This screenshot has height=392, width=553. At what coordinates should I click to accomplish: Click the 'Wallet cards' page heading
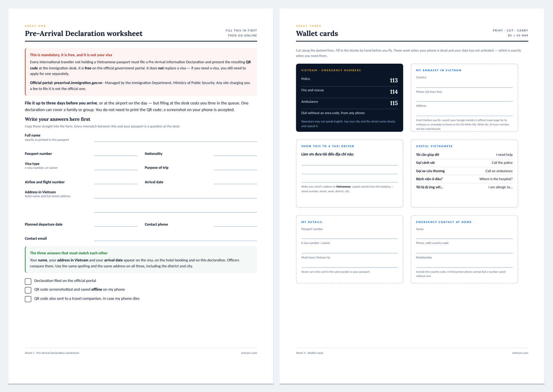point(317,34)
